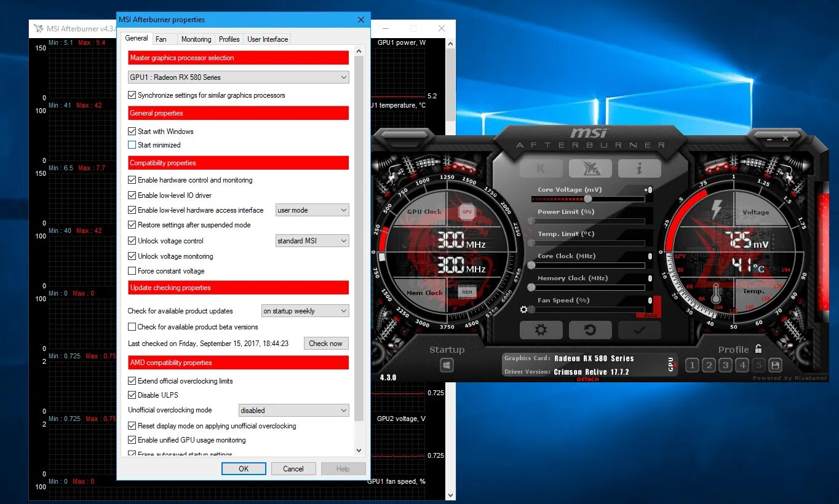Click the MEM chip icon in clock gauge
This screenshot has width=839, height=504.
coord(467,292)
